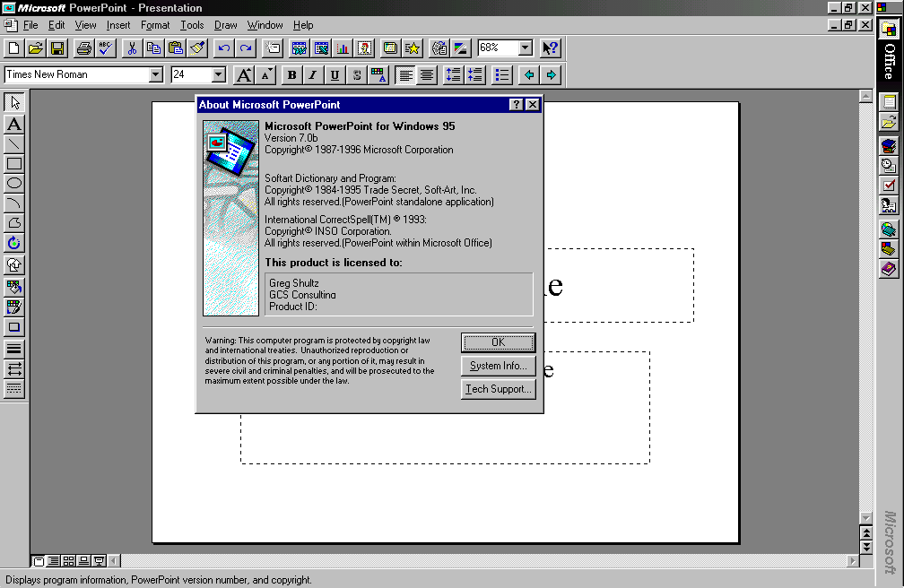
Task: Open the Fill Color tool
Action: pos(14,287)
